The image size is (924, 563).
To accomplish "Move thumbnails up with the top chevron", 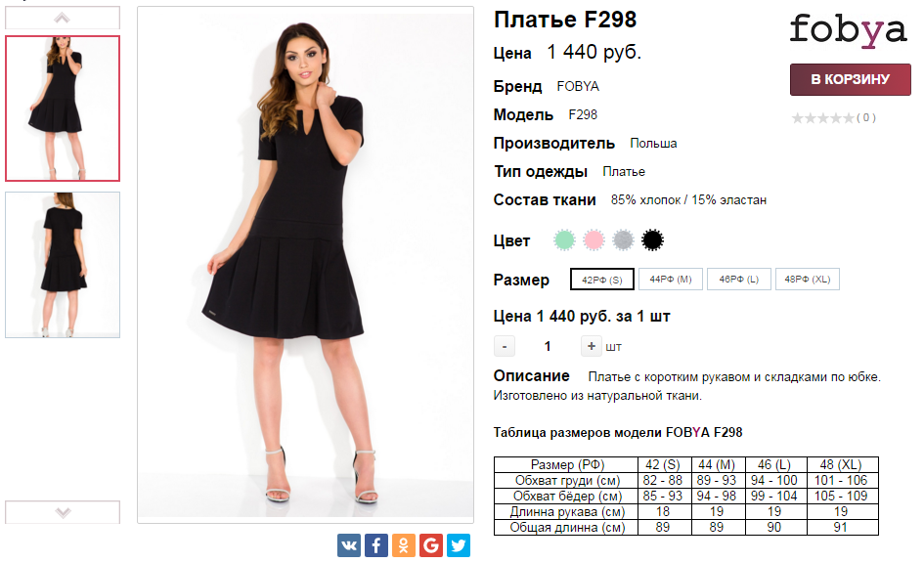I will [x=63, y=18].
